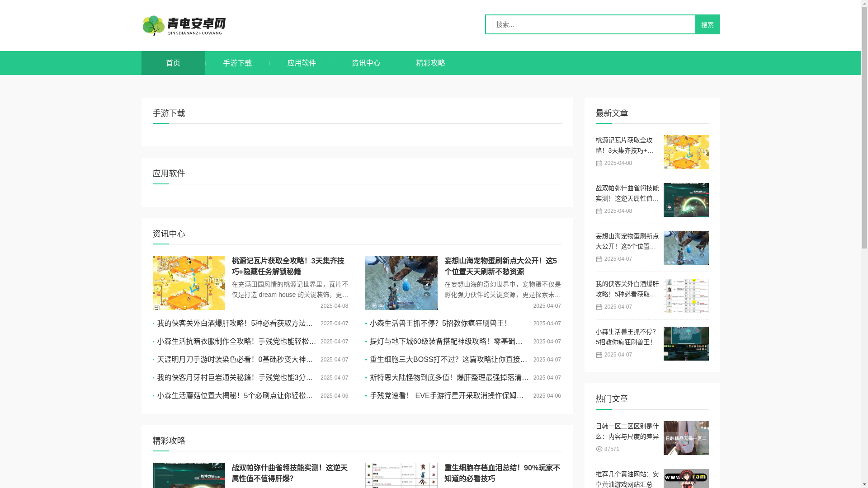Click the 资讯中心 section heading

coord(169,234)
